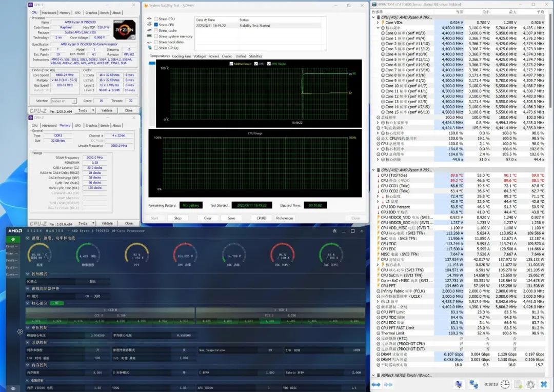Click AIDA64 title bar app icon
Screen dimensions: 554x392
click(146, 6)
